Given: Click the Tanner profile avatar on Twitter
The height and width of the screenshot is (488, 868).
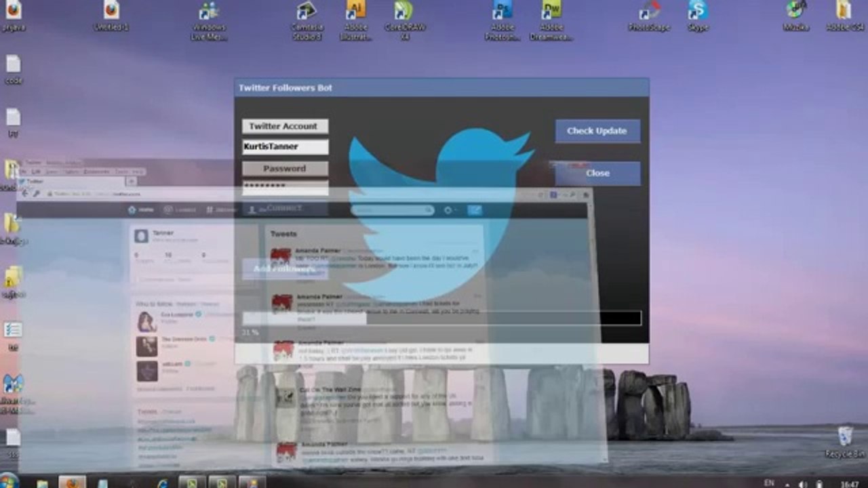Looking at the screenshot, I should coord(141,236).
